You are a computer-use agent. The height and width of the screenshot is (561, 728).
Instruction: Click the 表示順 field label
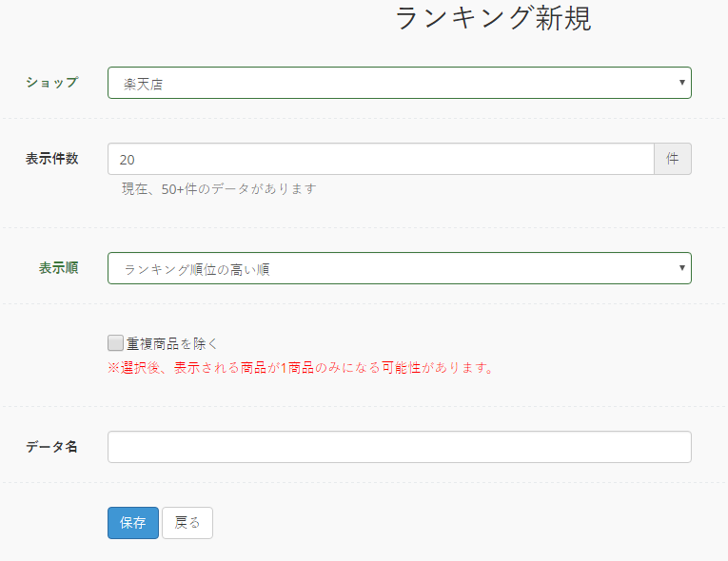click(58, 268)
